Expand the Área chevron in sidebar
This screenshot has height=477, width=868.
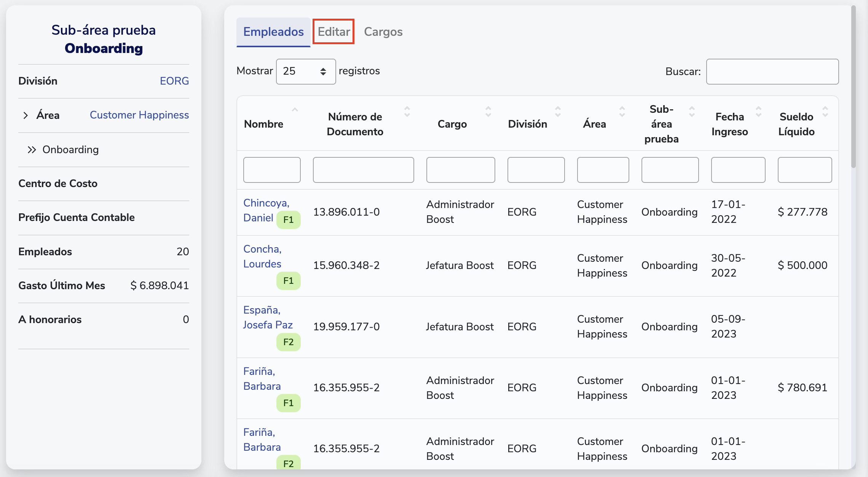[x=26, y=115]
